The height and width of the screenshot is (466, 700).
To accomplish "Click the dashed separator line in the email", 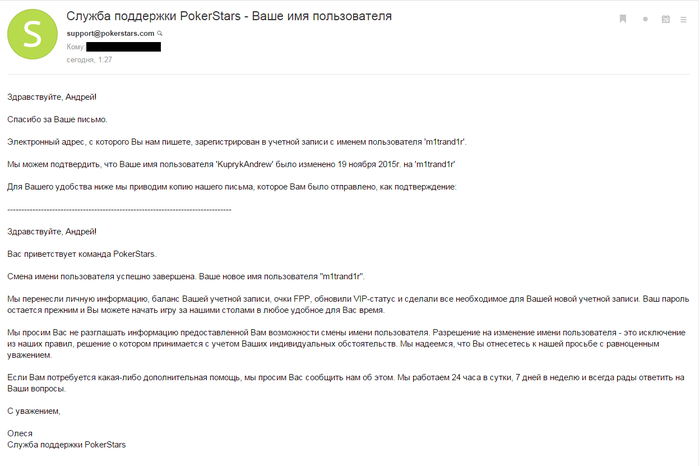I will click(x=119, y=209).
